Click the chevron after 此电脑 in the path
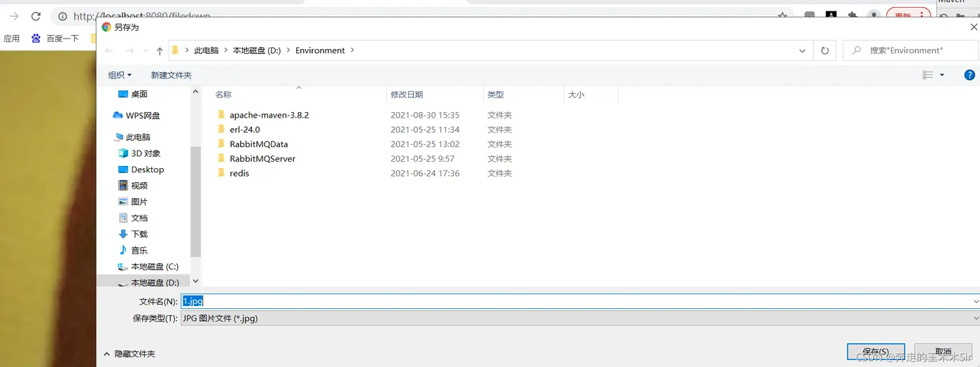Screen dimensions: 980x367 (x=225, y=50)
